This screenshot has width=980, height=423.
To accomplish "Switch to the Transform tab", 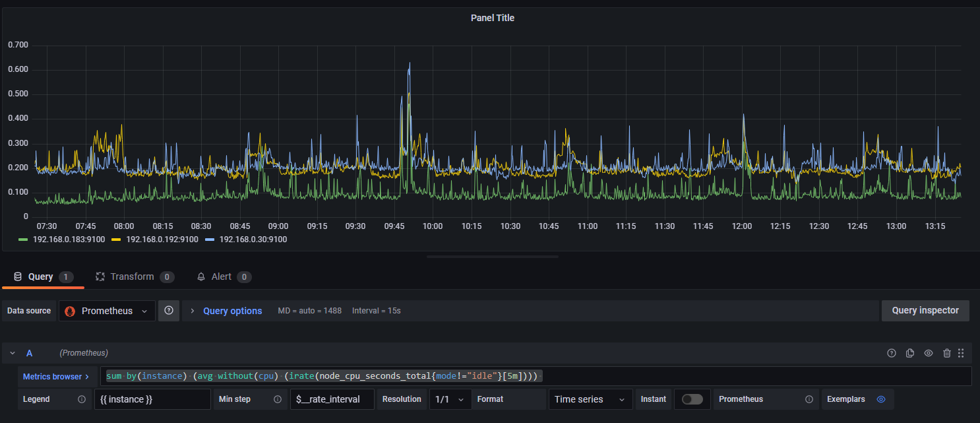I will pyautogui.click(x=131, y=277).
